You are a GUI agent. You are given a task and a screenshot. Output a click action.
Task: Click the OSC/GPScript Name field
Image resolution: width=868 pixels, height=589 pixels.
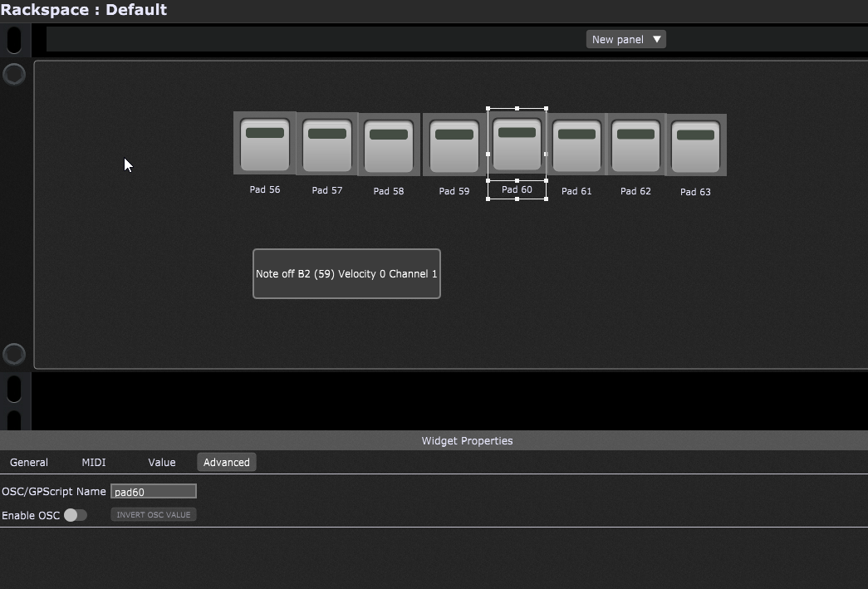[x=154, y=492]
